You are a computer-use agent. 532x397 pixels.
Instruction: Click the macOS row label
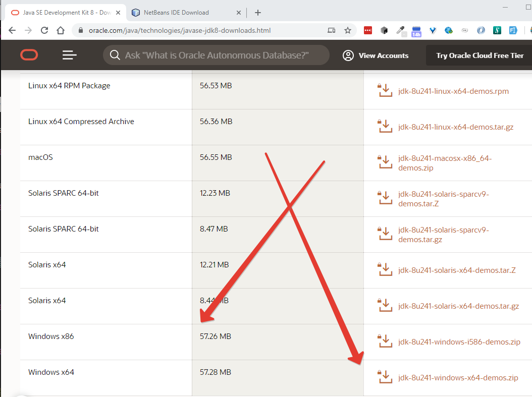pos(40,157)
